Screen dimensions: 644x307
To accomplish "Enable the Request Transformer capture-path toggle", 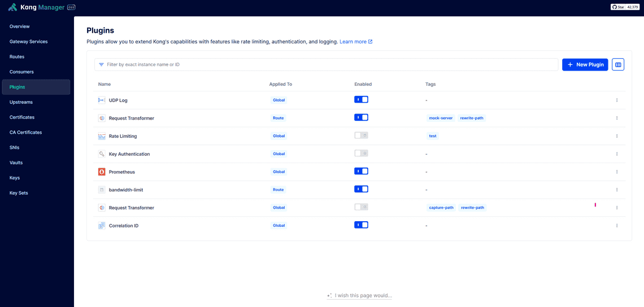I will pyautogui.click(x=361, y=207).
